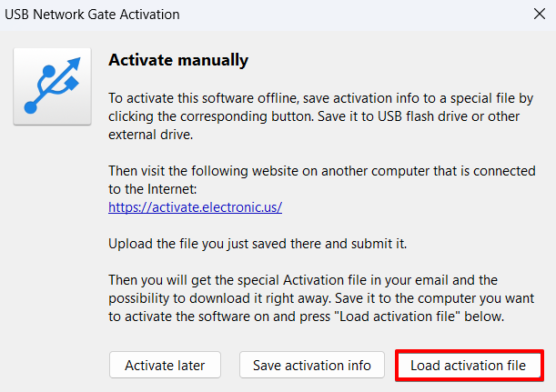Select the Activate manually heading
This screenshot has width=556, height=392.
pos(178,61)
